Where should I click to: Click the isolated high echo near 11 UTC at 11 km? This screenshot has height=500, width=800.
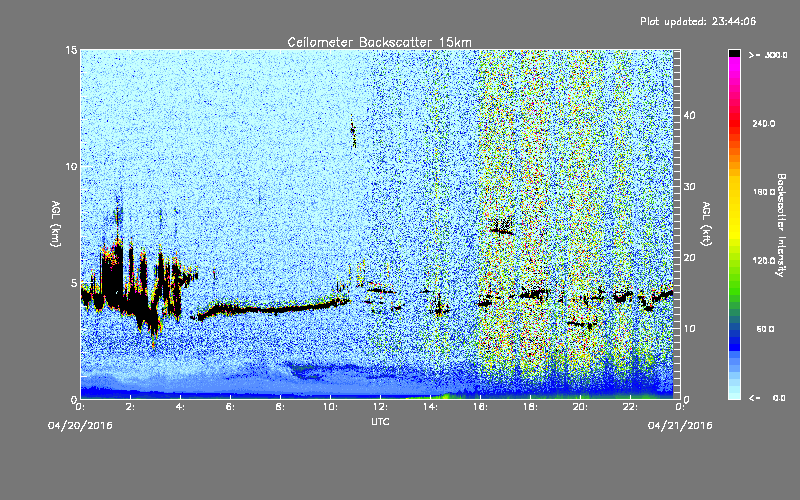pyautogui.click(x=353, y=132)
